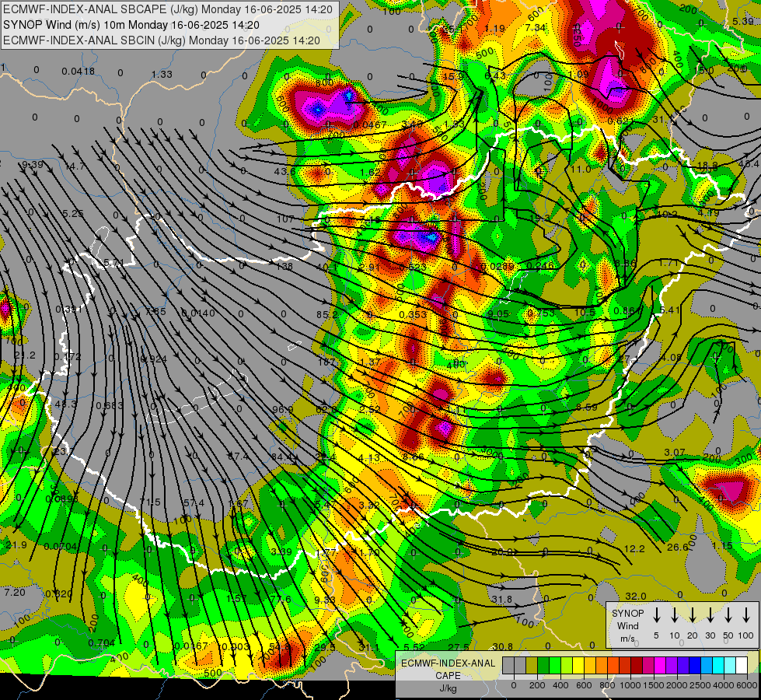Click the station value '87.4'
The image size is (761, 700).
[238, 456]
